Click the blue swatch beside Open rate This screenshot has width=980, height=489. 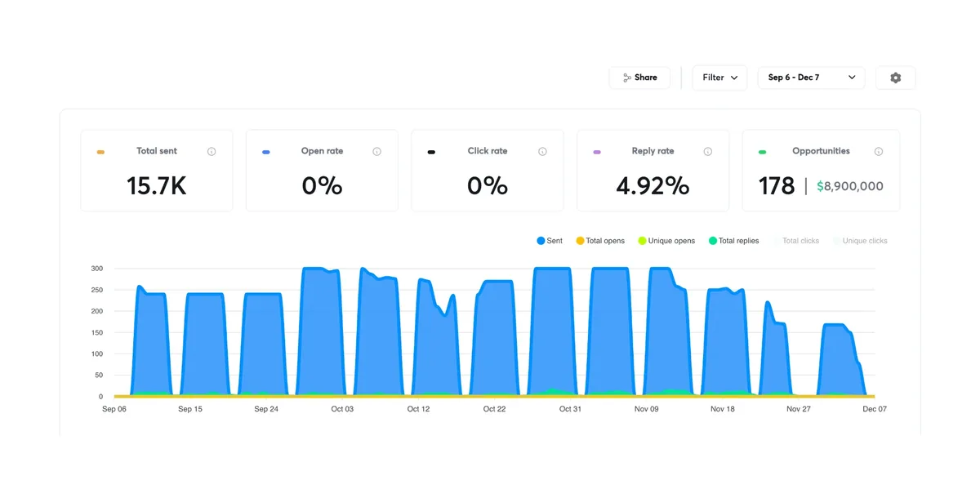pos(265,152)
